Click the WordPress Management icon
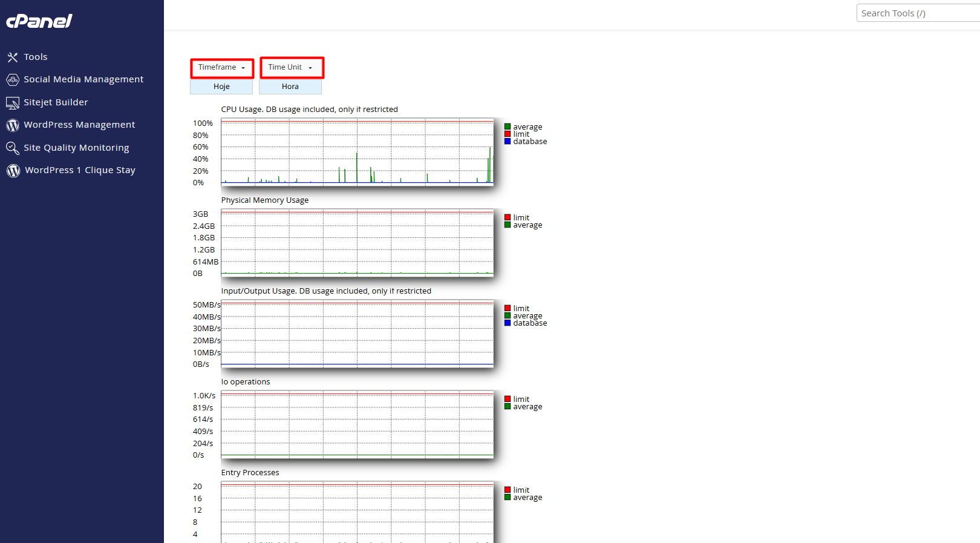This screenshot has width=980, height=543. (13, 125)
